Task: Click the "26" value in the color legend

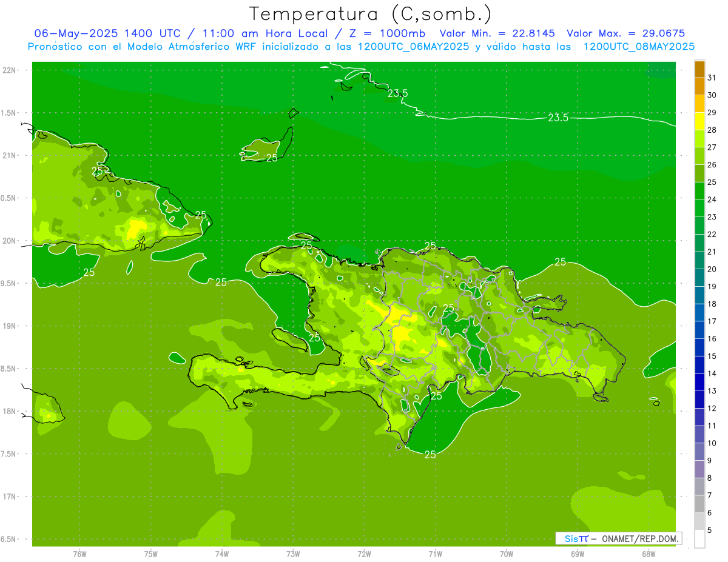Action: [712, 164]
